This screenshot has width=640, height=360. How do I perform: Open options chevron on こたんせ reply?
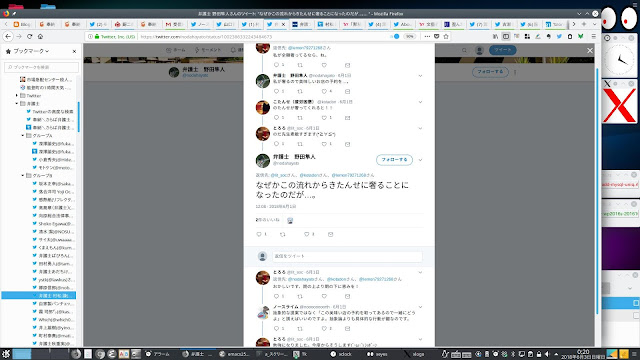pyautogui.click(x=420, y=102)
